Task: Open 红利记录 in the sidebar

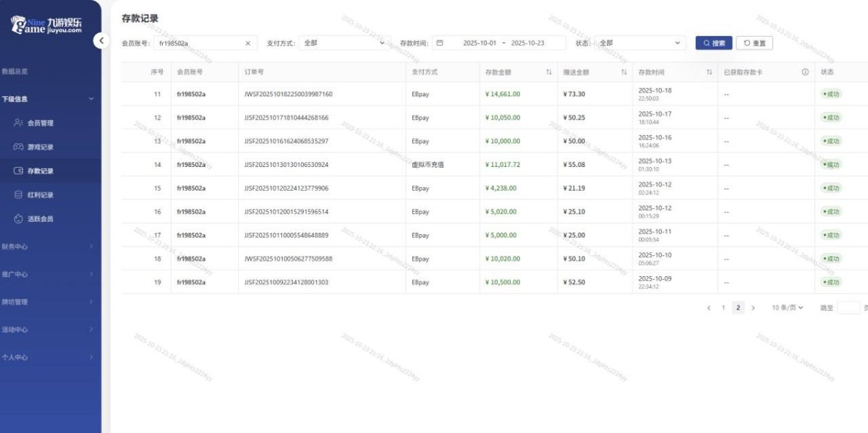Action: pos(40,194)
